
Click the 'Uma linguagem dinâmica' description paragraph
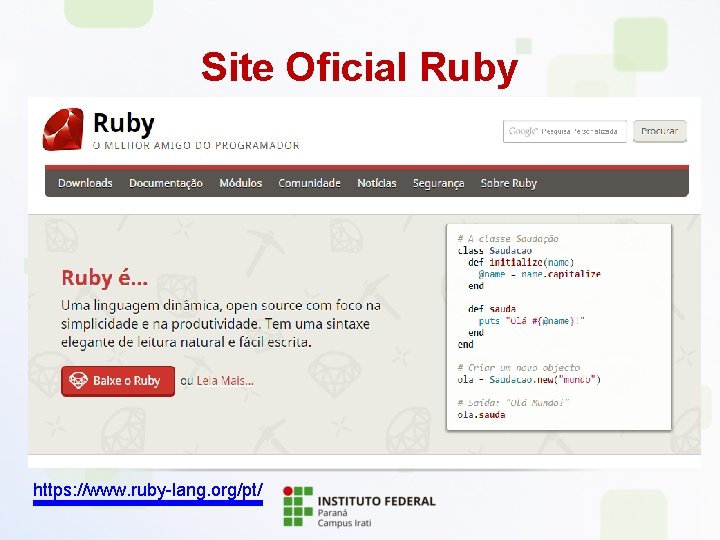pyautogui.click(x=221, y=324)
